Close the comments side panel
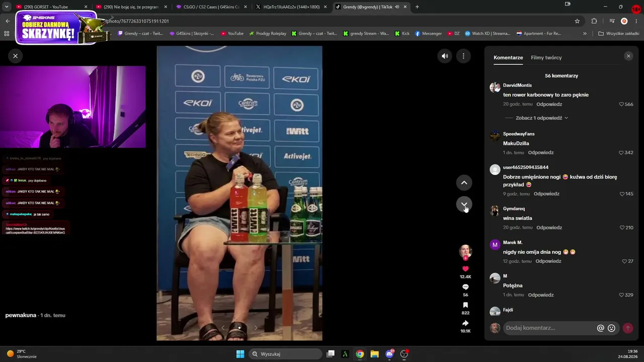Viewport: 644px width, 362px height. 628,56
